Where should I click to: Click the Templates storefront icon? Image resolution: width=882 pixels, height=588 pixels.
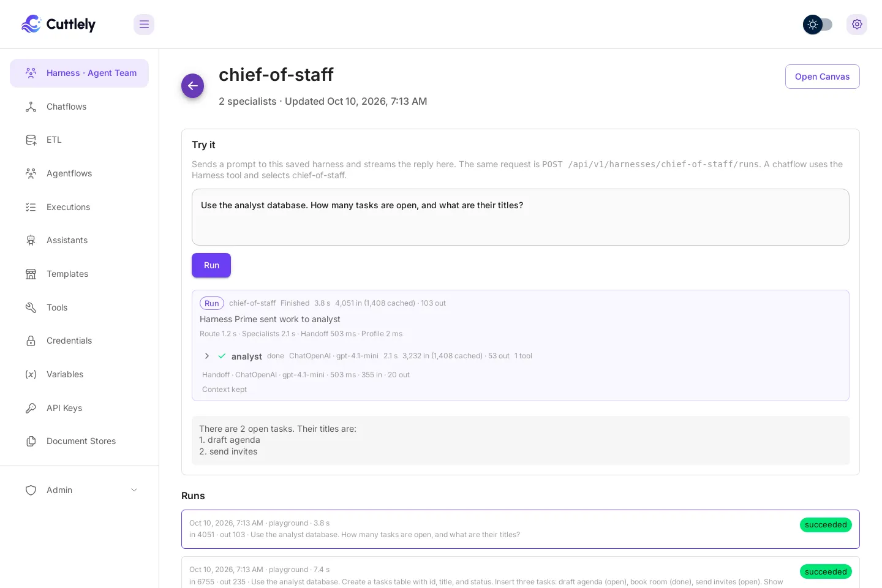pyautogui.click(x=31, y=274)
